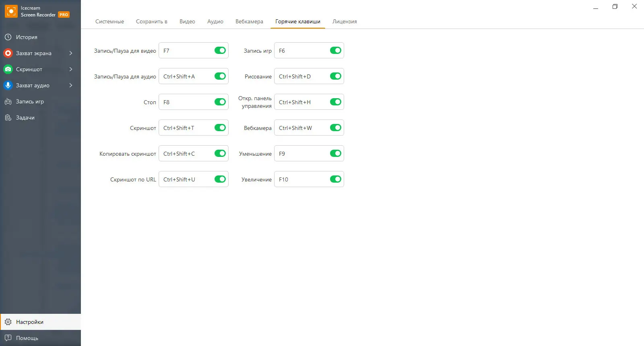644x346 pixels.
Task: Open История in the sidebar
Action: click(40, 37)
